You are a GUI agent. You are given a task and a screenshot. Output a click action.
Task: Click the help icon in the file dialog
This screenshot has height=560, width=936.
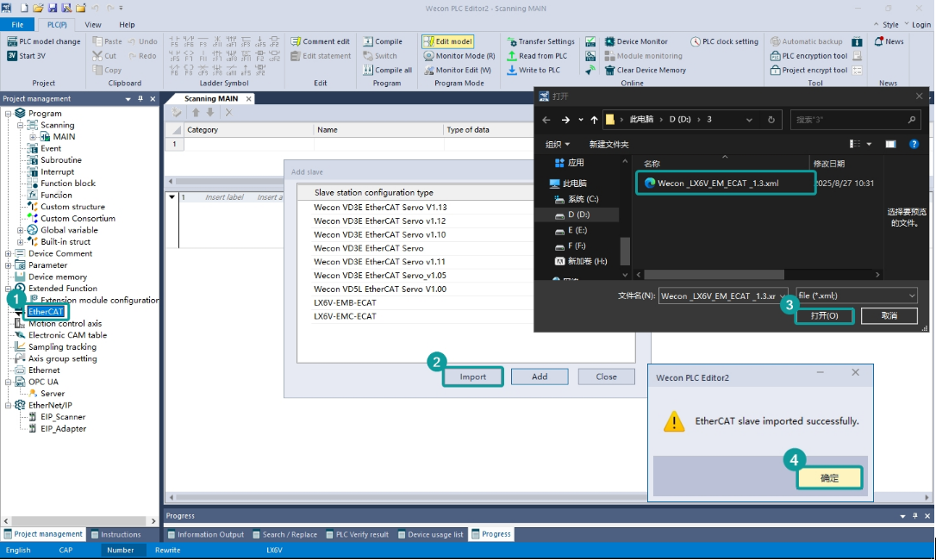tap(914, 144)
